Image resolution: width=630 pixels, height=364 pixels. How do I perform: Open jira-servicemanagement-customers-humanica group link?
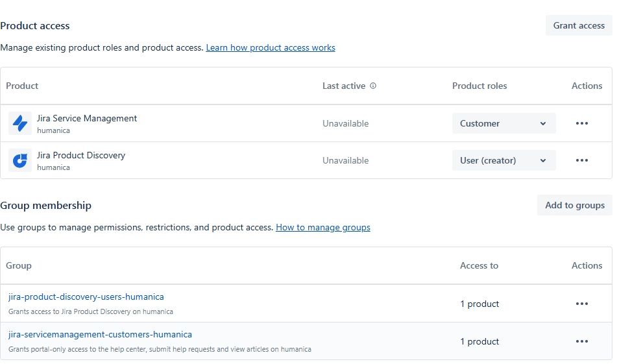[100, 334]
